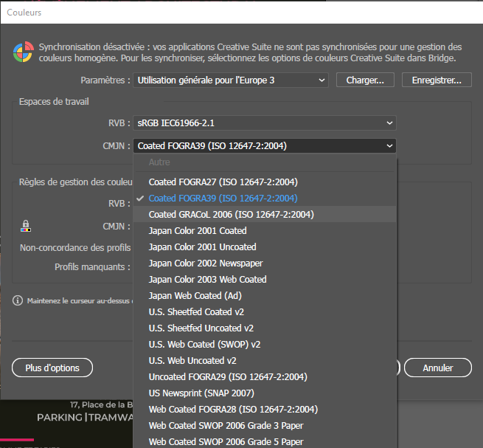483x448 pixels.
Task: Click Annuler to cancel the dialog
Action: coord(437,368)
